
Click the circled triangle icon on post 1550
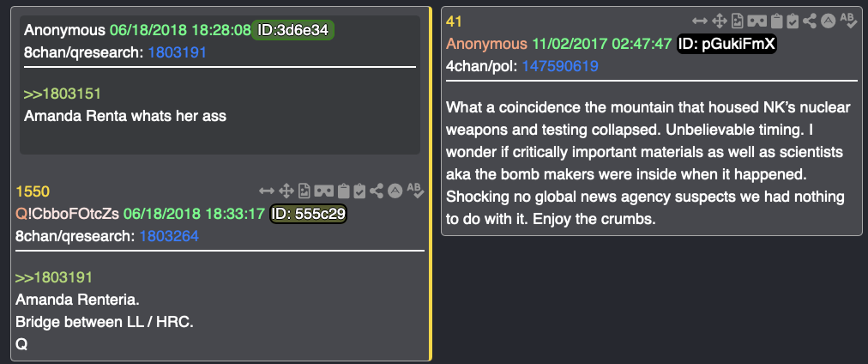[x=395, y=191]
